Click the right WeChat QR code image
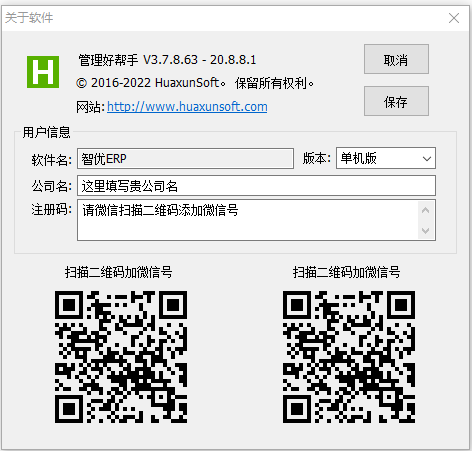 point(349,357)
